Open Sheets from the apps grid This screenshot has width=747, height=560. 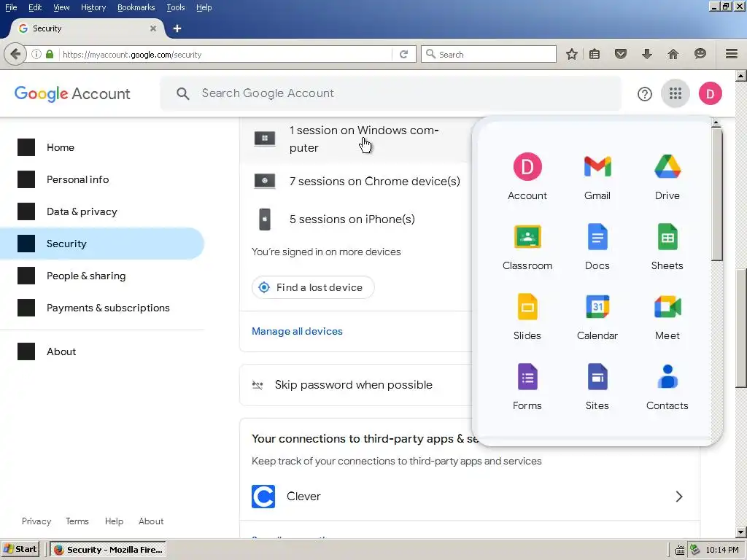667,246
